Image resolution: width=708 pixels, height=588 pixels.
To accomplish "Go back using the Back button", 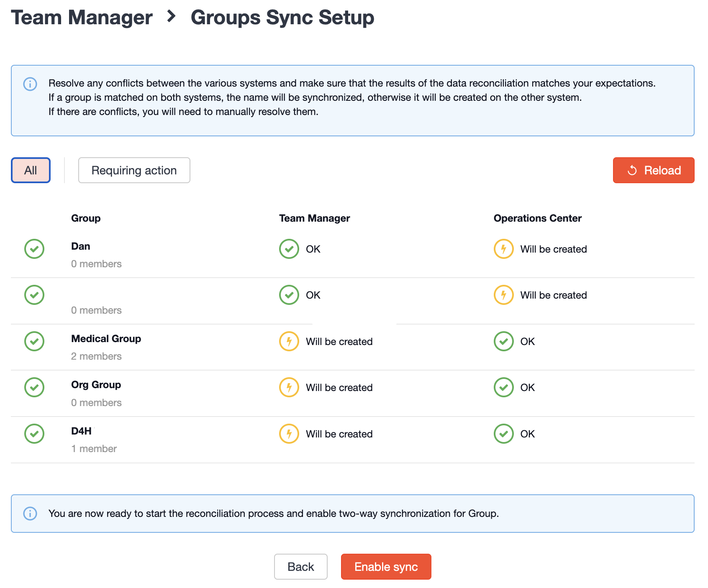I will (x=300, y=567).
